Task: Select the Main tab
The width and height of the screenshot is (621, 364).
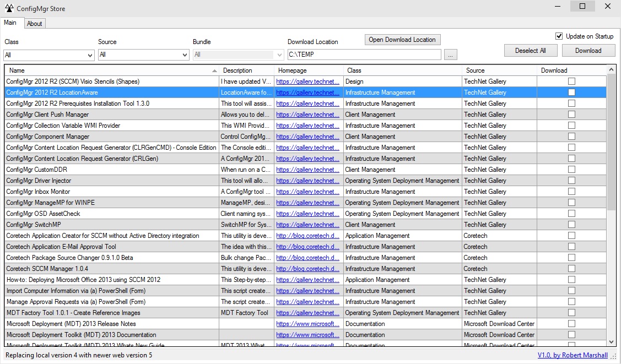Action: point(10,23)
